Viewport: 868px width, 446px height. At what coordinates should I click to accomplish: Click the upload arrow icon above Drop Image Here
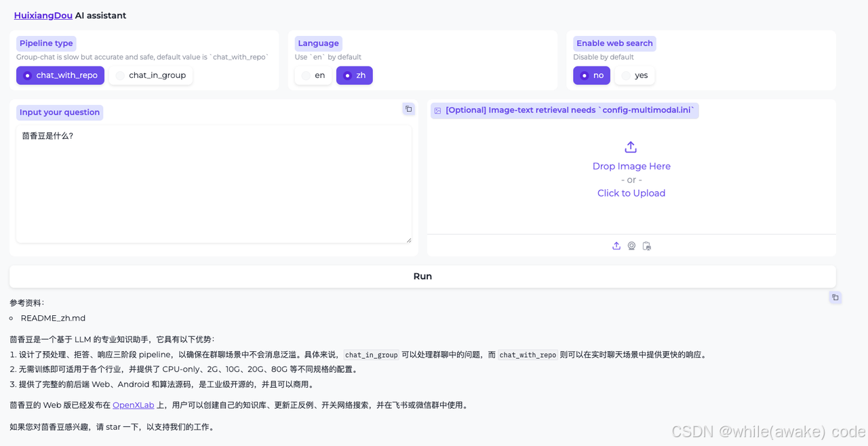tap(631, 147)
